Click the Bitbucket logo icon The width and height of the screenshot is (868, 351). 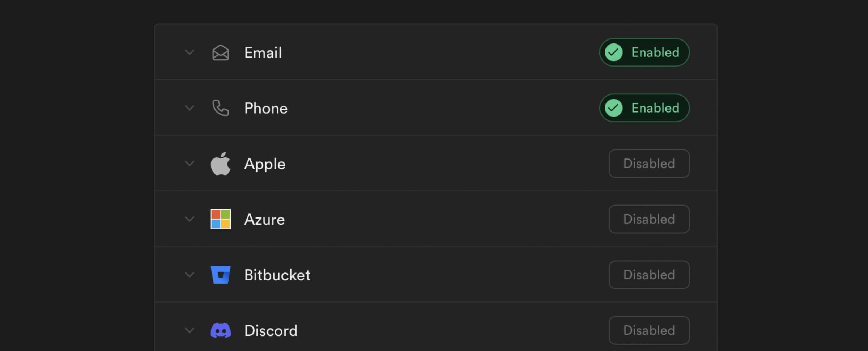point(220,275)
